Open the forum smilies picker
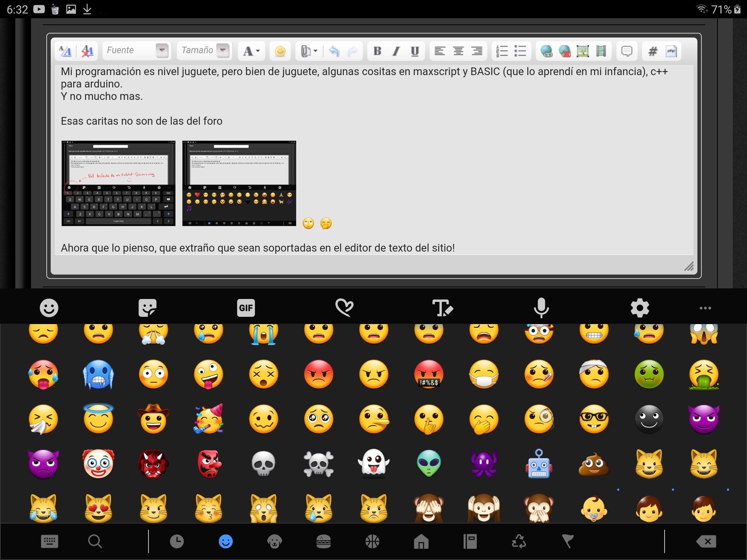 280,51
